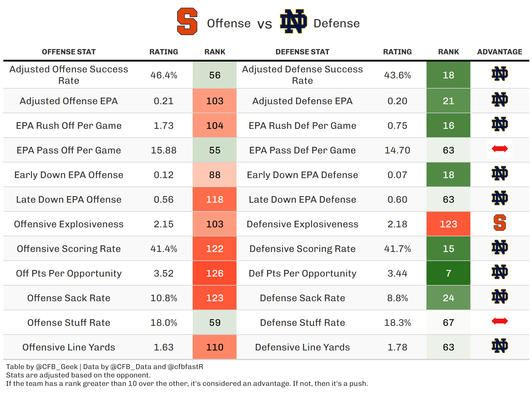532x394 pixels.
Task: Click the DEFENSE STAT column header
Action: [x=302, y=52]
